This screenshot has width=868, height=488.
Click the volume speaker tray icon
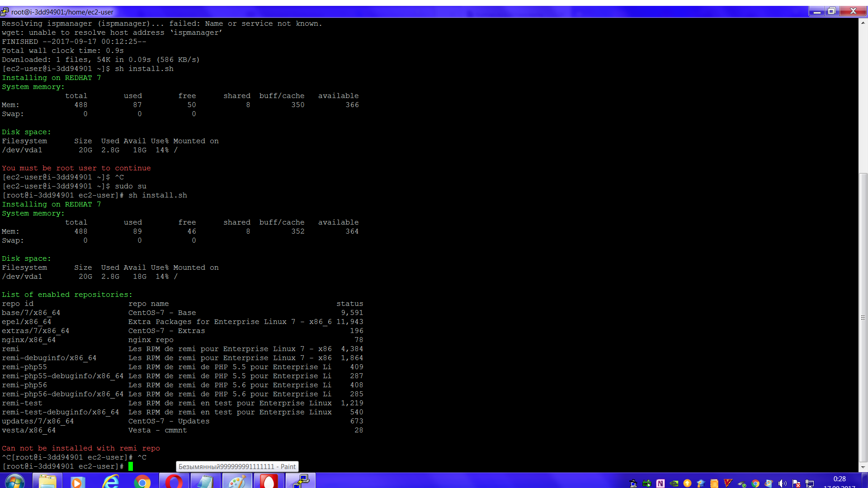click(783, 483)
